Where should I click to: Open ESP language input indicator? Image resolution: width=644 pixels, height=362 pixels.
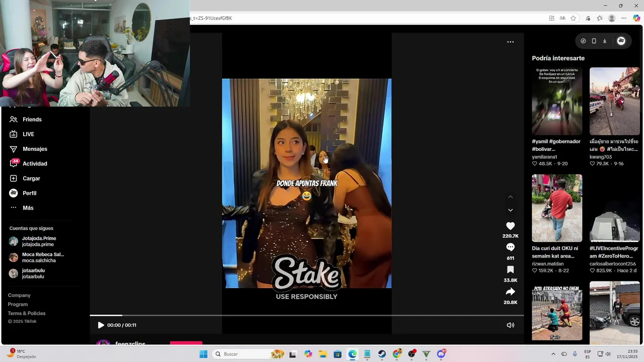point(588,354)
